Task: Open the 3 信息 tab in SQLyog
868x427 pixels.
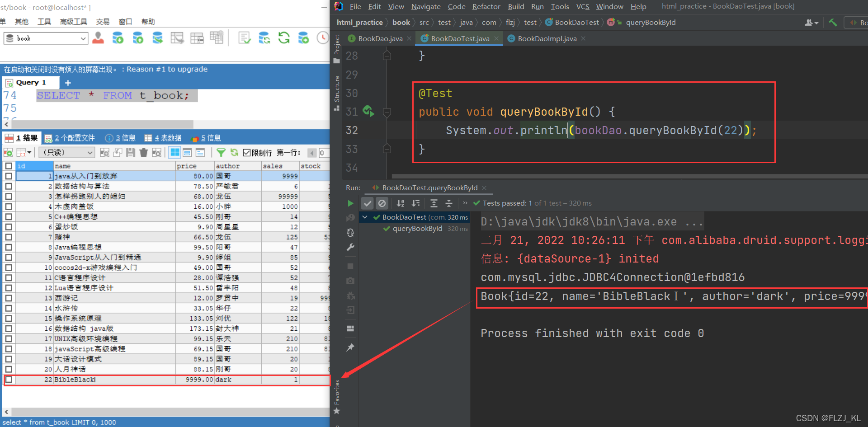Action: coord(121,138)
